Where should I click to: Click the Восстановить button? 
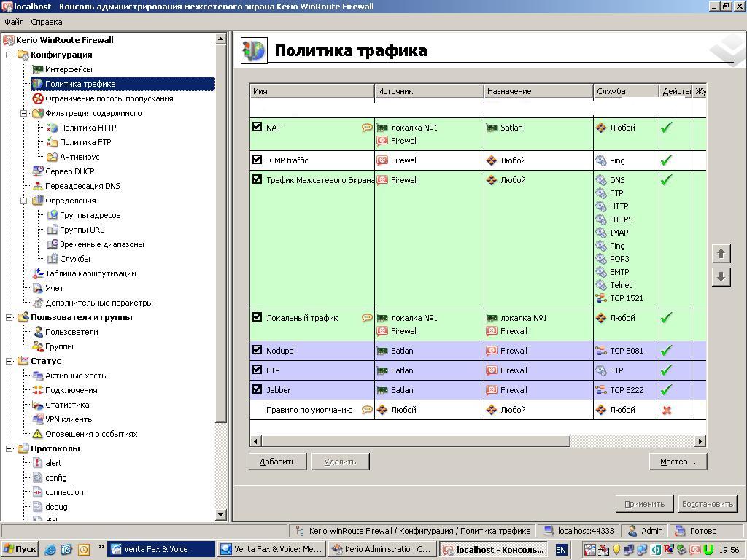pyautogui.click(x=708, y=504)
